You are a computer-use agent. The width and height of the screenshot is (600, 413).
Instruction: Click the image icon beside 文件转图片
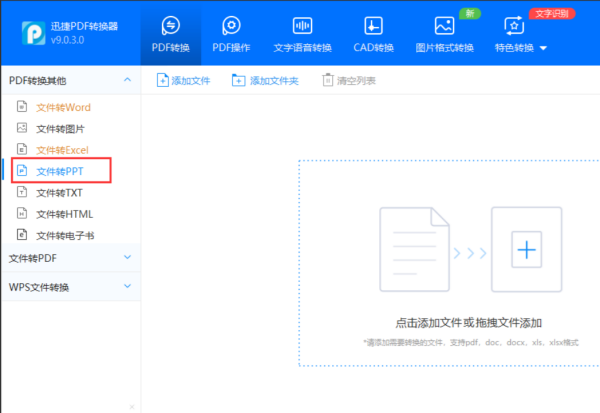[x=22, y=128]
